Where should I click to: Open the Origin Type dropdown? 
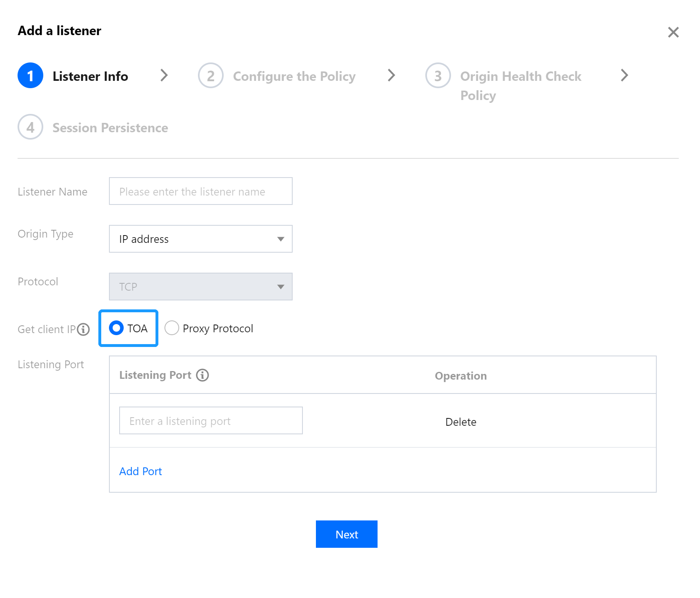200,239
